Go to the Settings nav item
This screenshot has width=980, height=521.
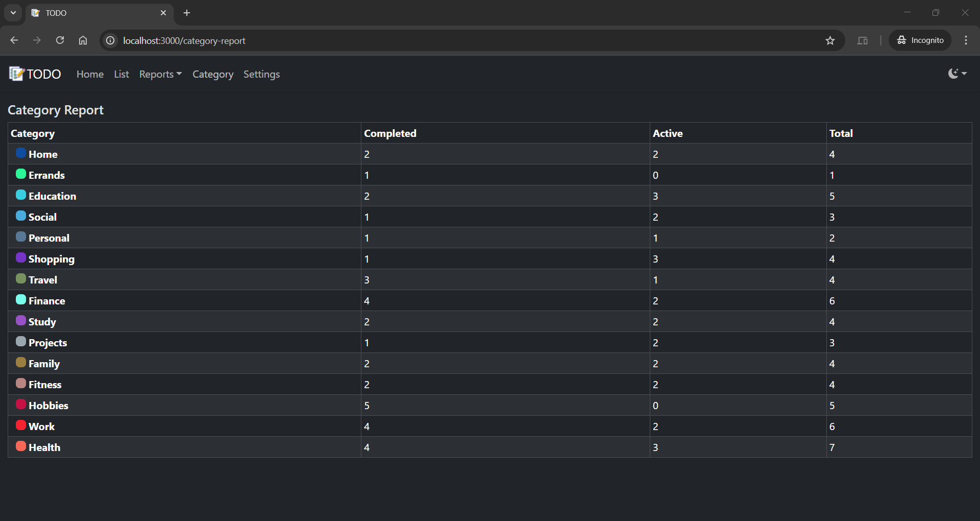[261, 74]
